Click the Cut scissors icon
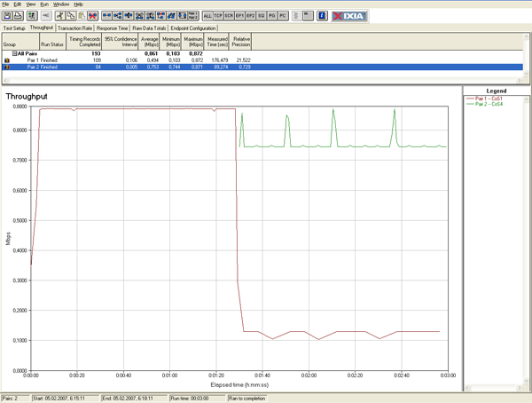The image size is (532, 403). point(60,16)
